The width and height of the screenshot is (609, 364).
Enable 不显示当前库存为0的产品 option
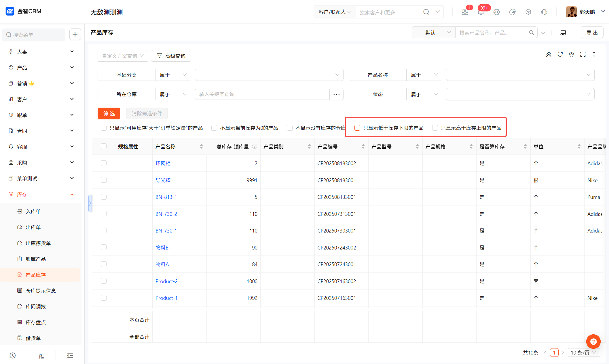point(214,128)
